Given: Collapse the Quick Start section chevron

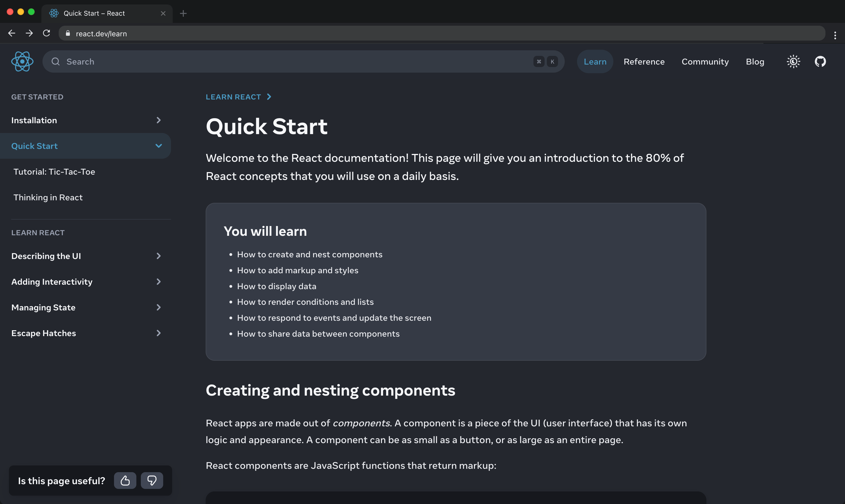Looking at the screenshot, I should click(159, 146).
